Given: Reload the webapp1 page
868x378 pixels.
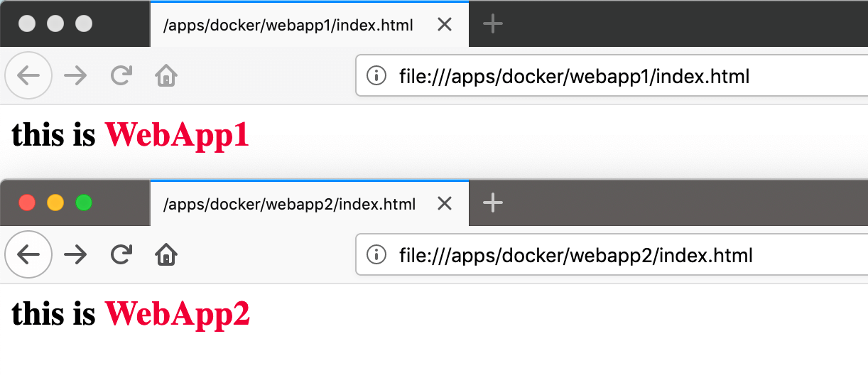Looking at the screenshot, I should point(121,75).
